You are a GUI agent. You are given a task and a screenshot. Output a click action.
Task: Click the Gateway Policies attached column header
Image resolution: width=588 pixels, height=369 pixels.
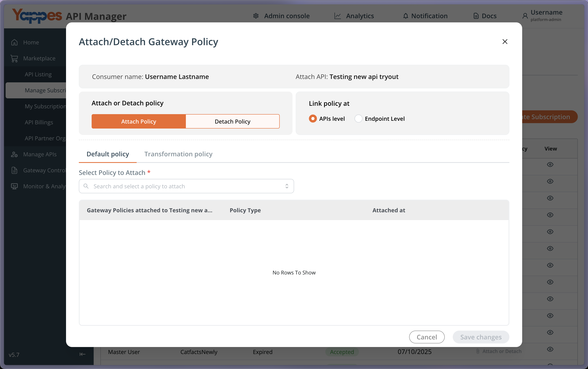pyautogui.click(x=149, y=210)
